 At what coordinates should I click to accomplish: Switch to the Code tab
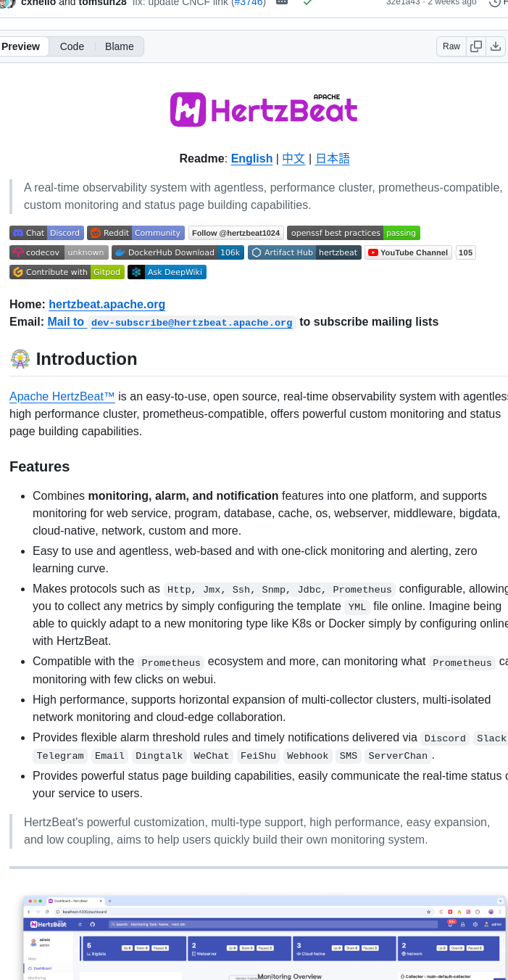click(72, 46)
